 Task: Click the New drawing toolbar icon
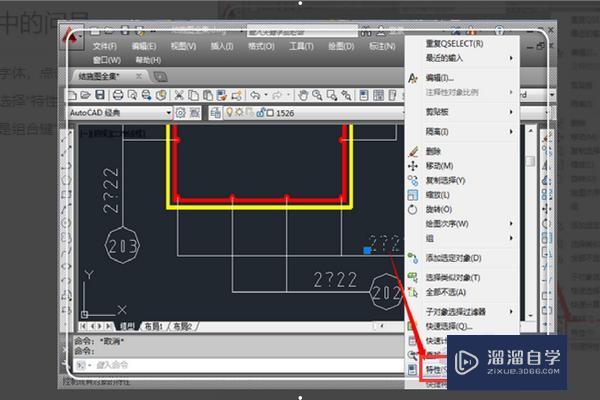pos(72,95)
